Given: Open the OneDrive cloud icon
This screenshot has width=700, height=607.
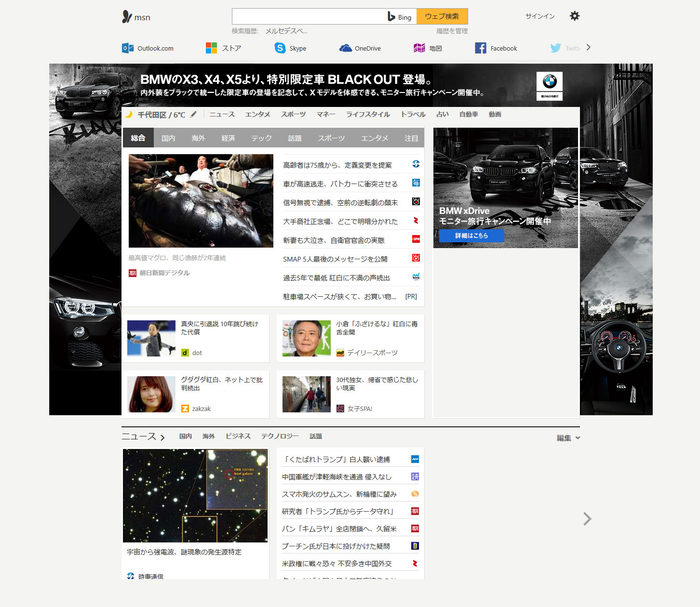Looking at the screenshot, I should [345, 48].
